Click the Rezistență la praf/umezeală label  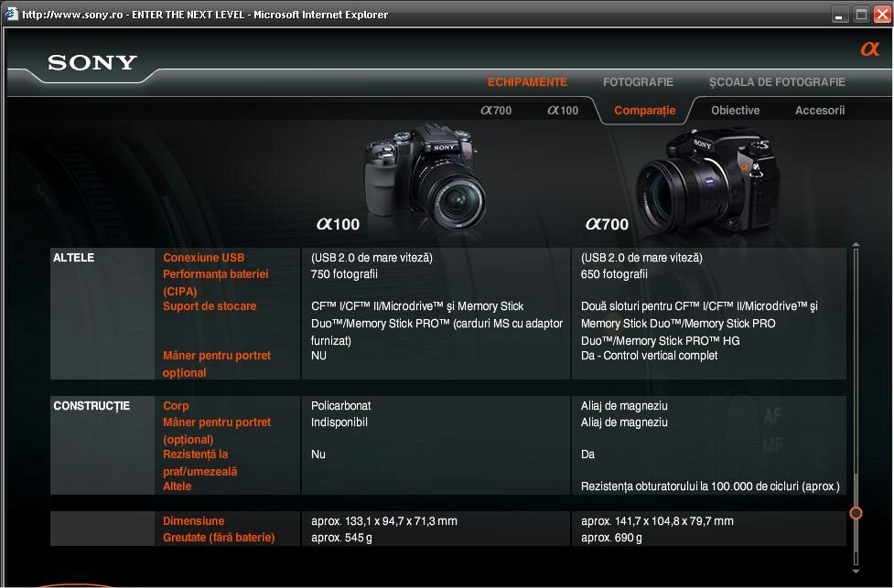point(200,463)
